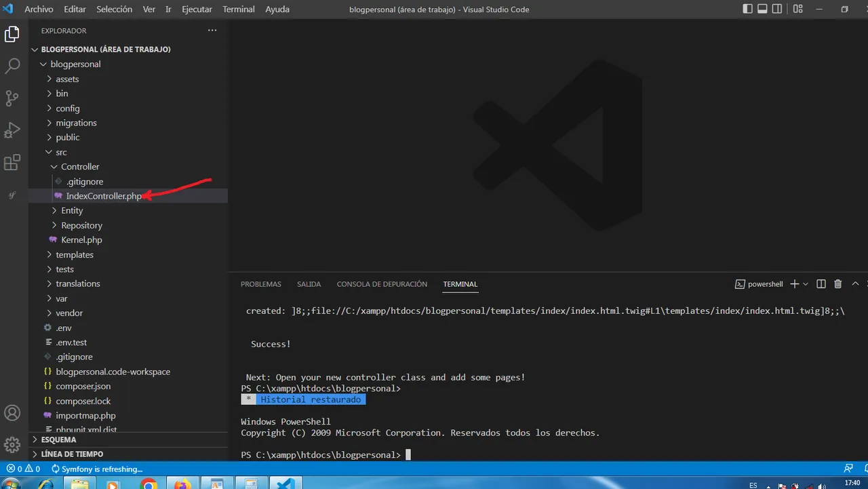Click the Internet Explorer taskbar icon
Image resolution: width=868 pixels, height=489 pixels.
tap(47, 484)
